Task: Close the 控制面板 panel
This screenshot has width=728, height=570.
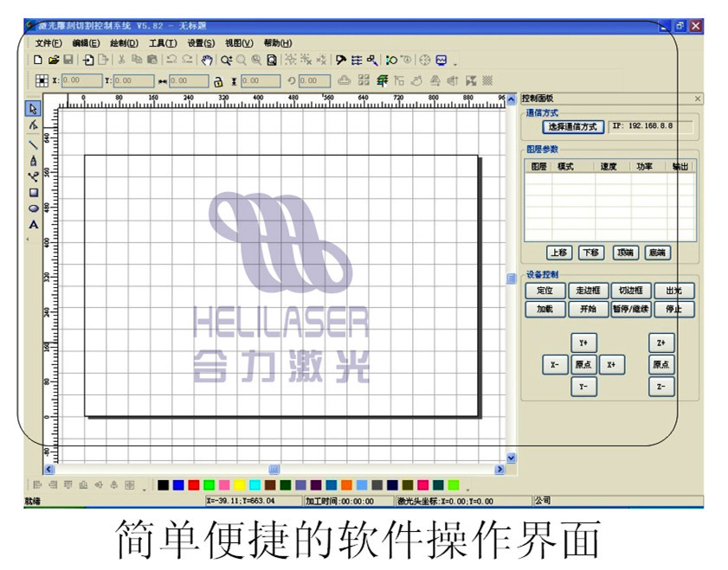Action: [x=698, y=99]
